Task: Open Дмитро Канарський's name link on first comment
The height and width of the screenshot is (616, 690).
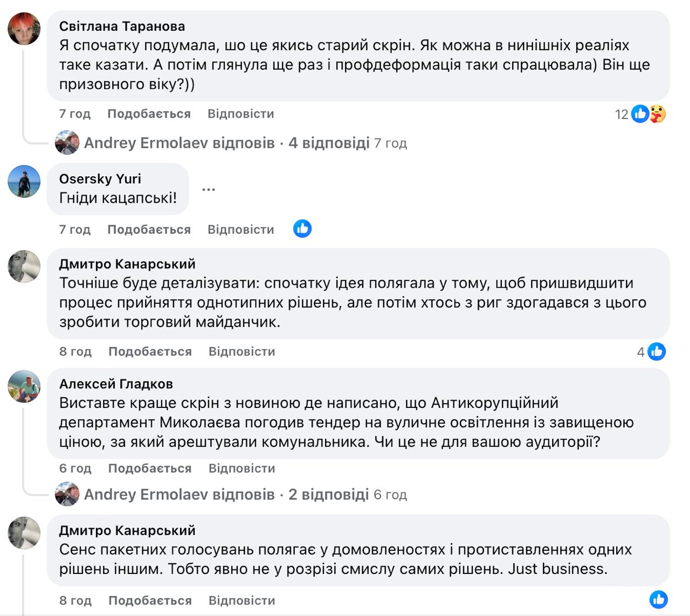Action: pos(127,264)
